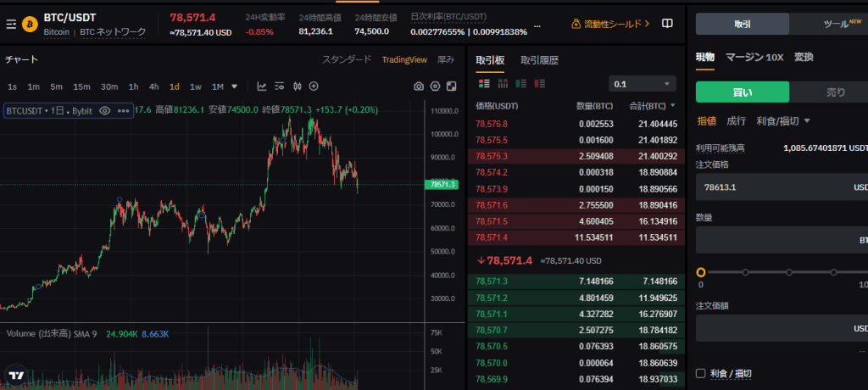The width and height of the screenshot is (868, 390).
Task: Switch chart to スタンダード mode
Action: (347, 60)
